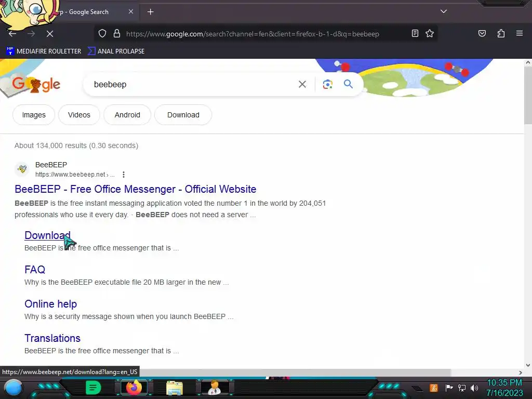Select the Download filter chip
The image size is (532, 399).
coord(183,115)
